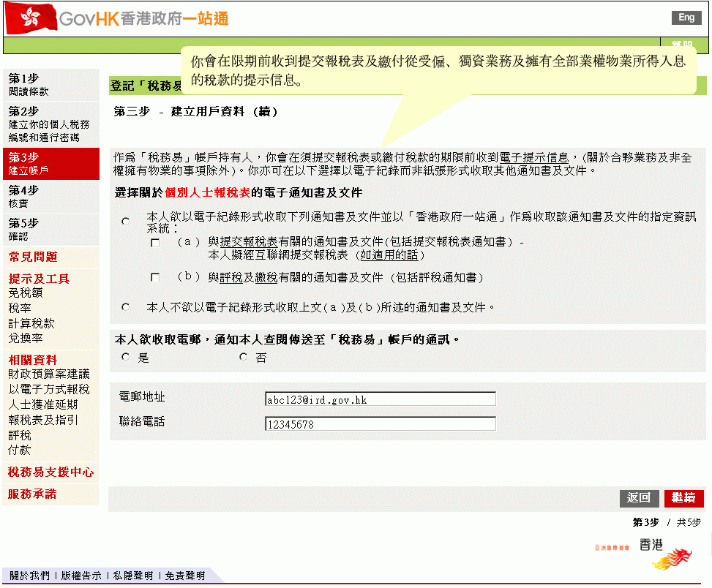Click the 電郵地址 input field

[380, 399]
